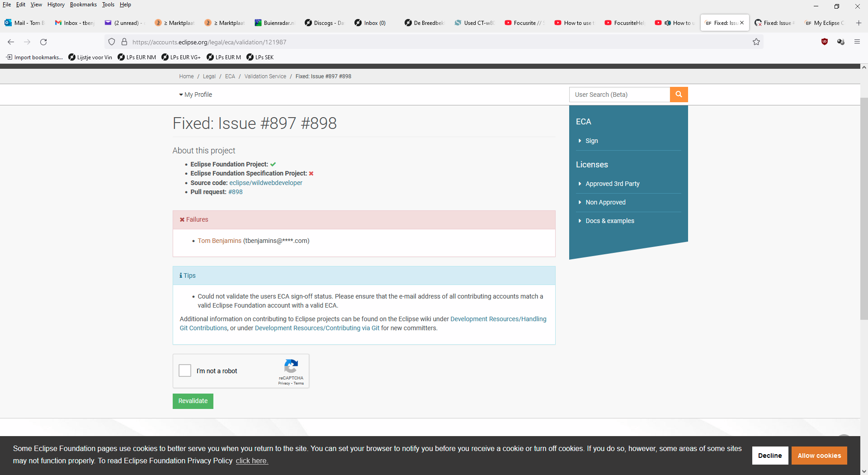This screenshot has height=475, width=868.
Task: Switch to the Mail - Tom tab
Action: [25, 23]
